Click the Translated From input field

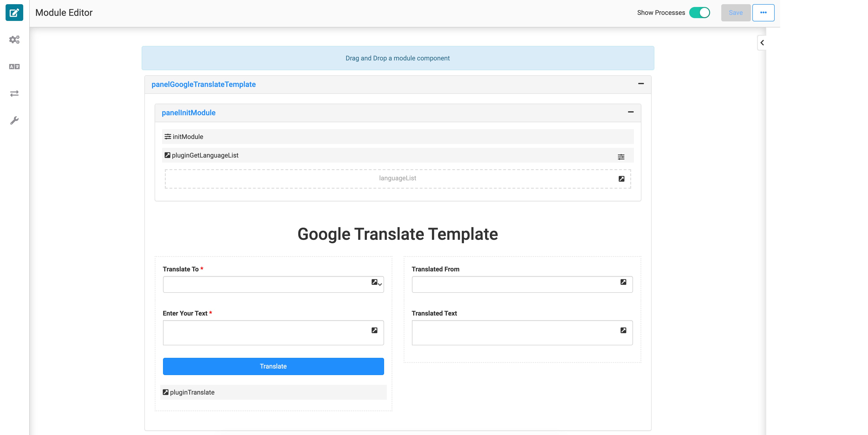[x=522, y=284]
